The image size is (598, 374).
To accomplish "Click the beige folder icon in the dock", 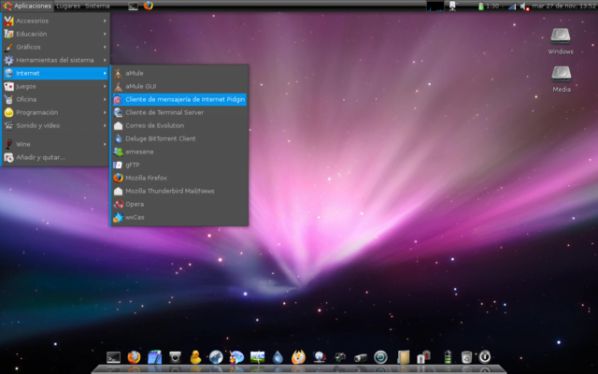I will click(x=403, y=357).
